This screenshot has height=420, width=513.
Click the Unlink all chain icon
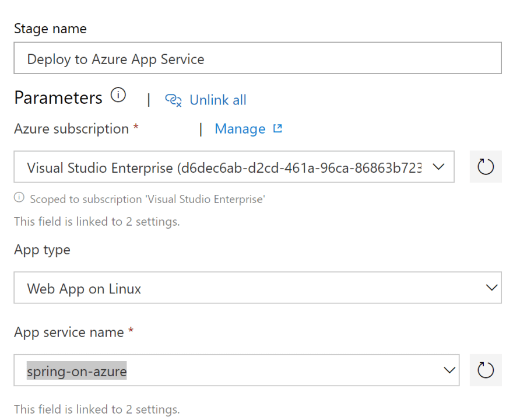tap(173, 100)
